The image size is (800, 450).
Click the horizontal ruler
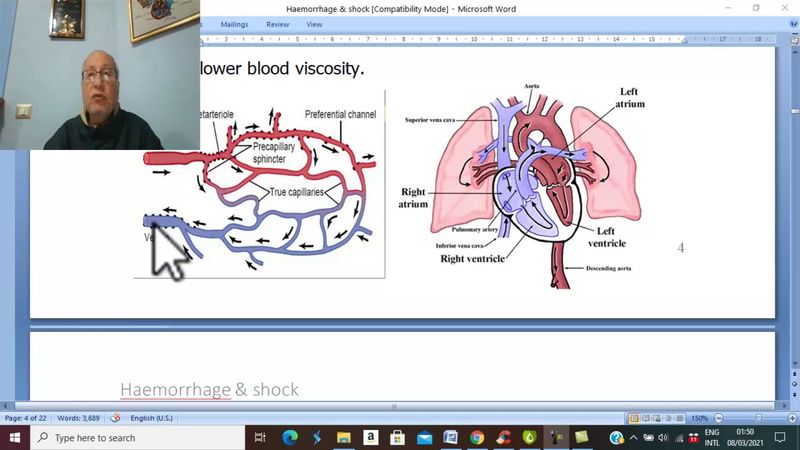click(489, 39)
